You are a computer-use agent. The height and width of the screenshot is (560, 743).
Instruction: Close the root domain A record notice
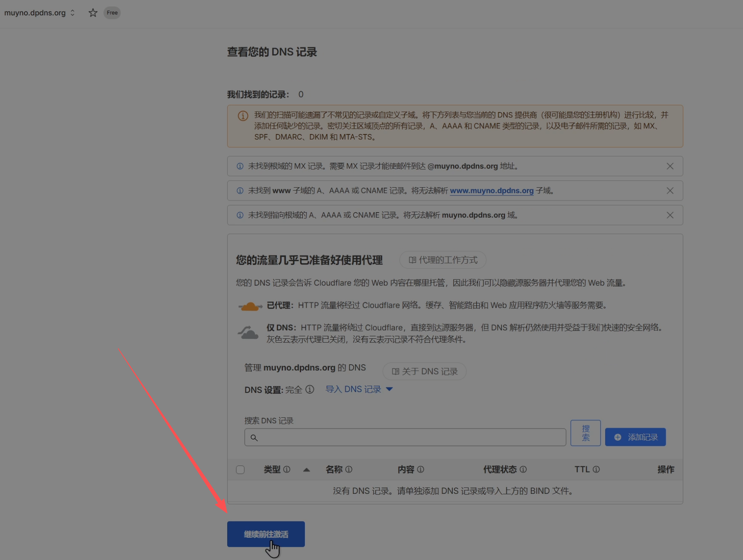tap(670, 215)
